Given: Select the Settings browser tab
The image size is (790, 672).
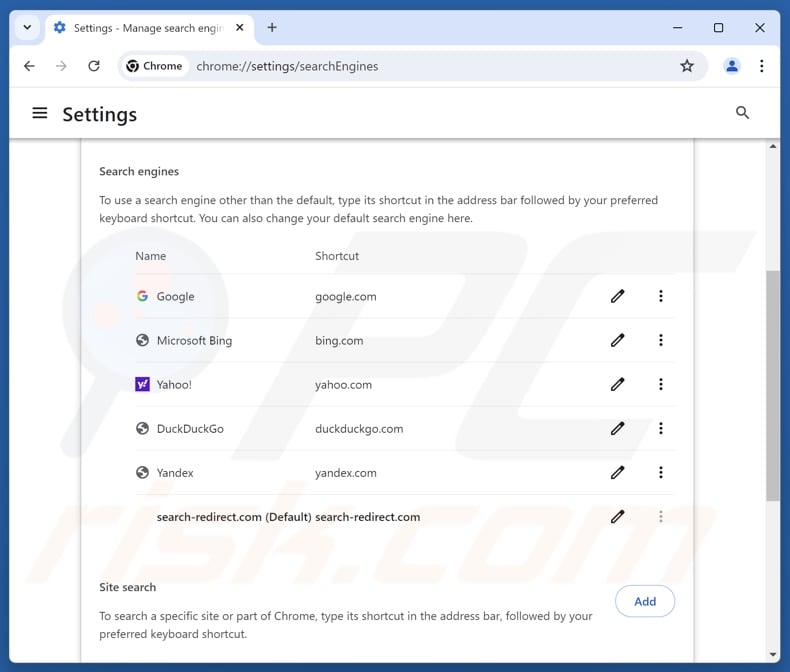Looking at the screenshot, I should (x=140, y=28).
